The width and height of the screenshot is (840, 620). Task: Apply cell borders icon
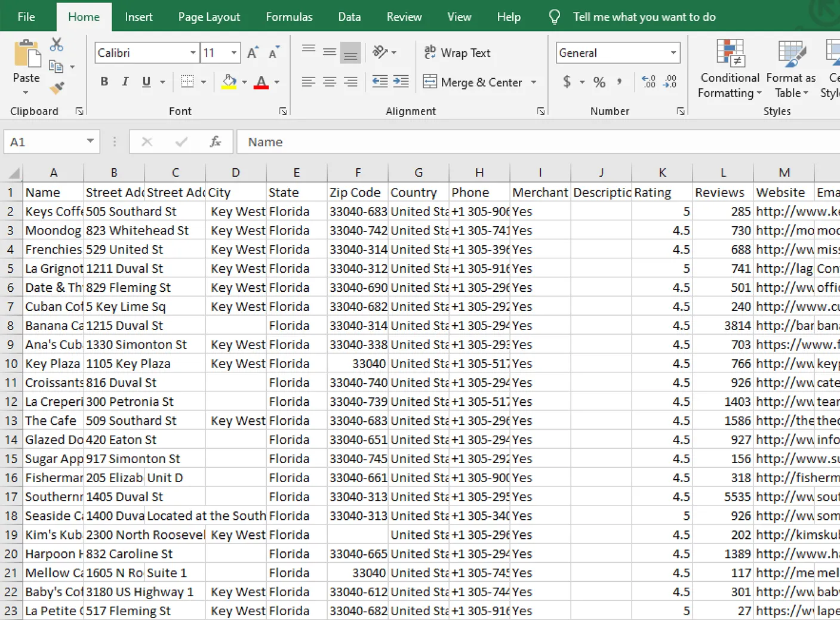pos(187,82)
